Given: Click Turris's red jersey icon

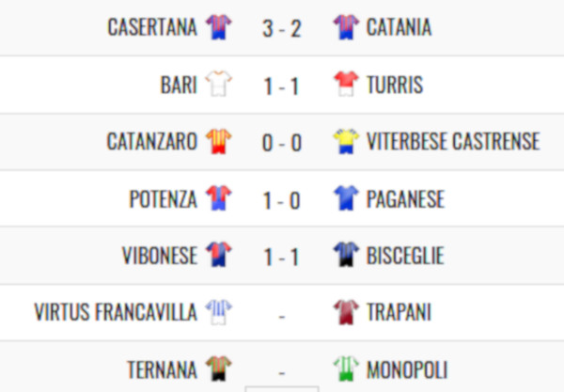Looking at the screenshot, I should click(x=346, y=85).
